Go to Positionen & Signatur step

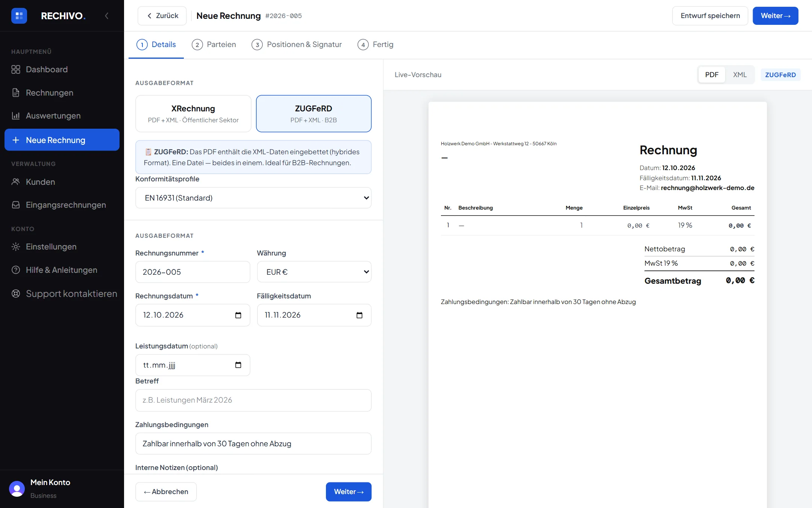(297, 44)
